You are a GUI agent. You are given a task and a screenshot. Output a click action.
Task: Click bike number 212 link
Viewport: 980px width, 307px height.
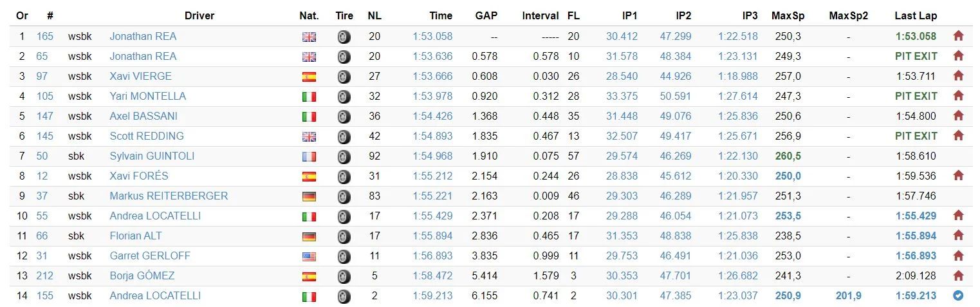click(x=45, y=275)
